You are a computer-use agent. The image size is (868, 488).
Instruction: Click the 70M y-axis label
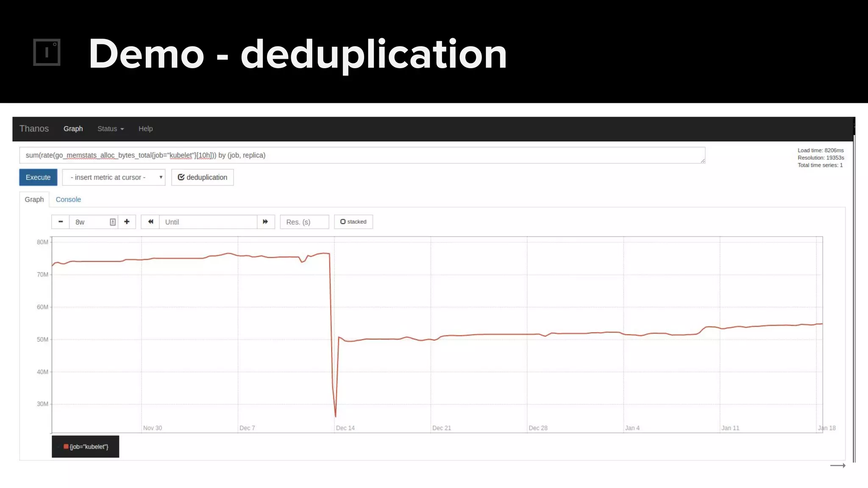click(42, 274)
